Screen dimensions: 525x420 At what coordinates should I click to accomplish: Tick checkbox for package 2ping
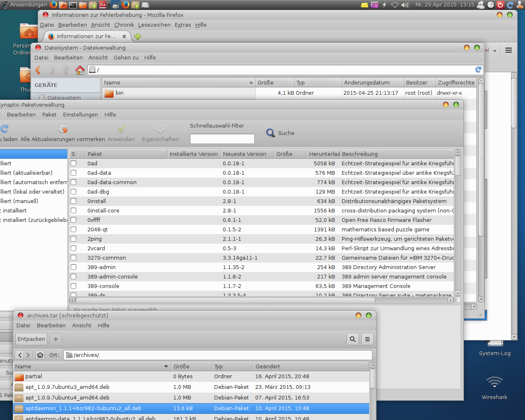tap(73, 239)
